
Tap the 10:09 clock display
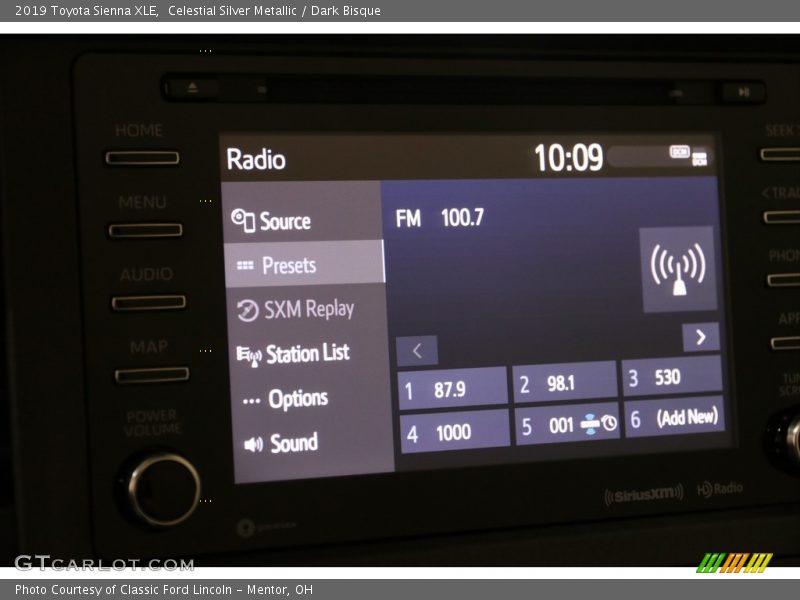tap(568, 158)
